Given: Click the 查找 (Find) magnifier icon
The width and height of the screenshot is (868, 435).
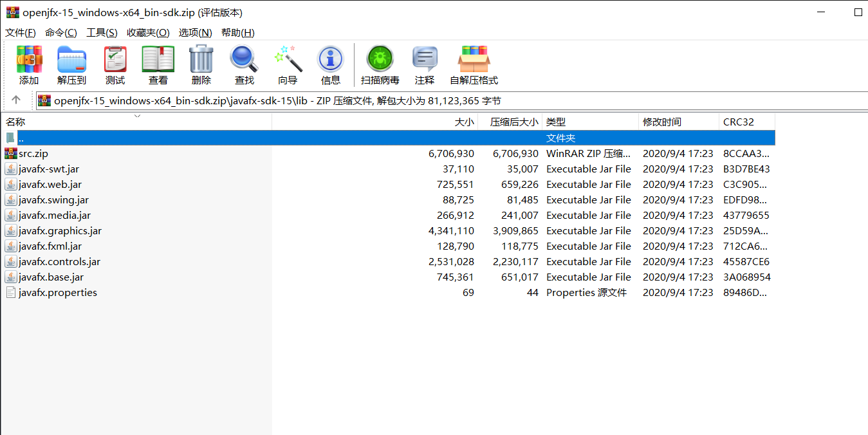Looking at the screenshot, I should (244, 59).
